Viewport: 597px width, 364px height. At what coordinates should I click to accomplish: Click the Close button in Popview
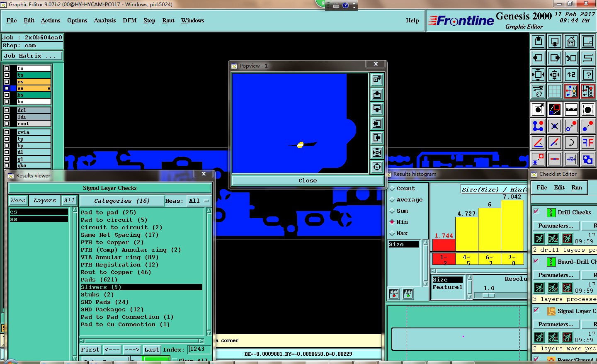point(308,180)
